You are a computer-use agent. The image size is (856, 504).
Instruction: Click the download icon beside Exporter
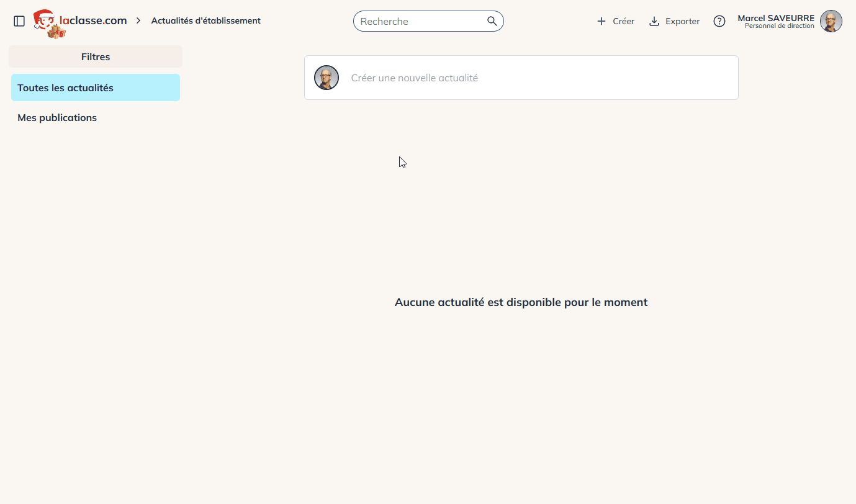[654, 21]
